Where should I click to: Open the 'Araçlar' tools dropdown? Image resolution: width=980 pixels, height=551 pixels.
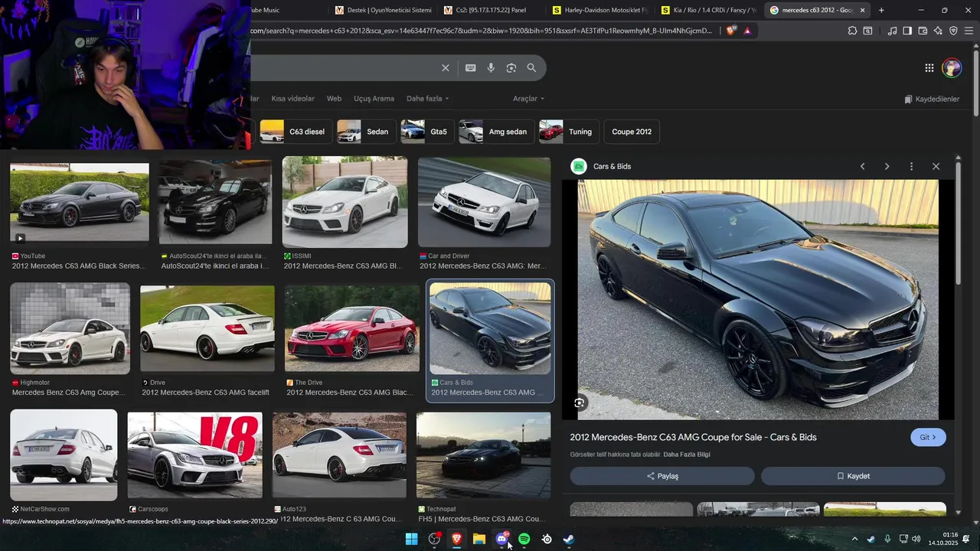click(x=528, y=99)
